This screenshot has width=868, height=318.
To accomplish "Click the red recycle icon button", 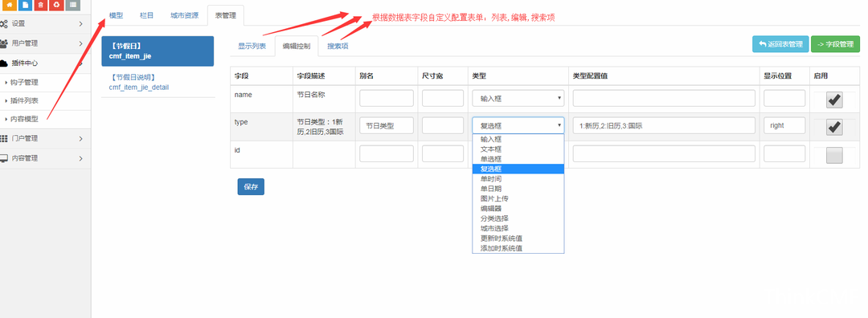I will click(x=56, y=5).
